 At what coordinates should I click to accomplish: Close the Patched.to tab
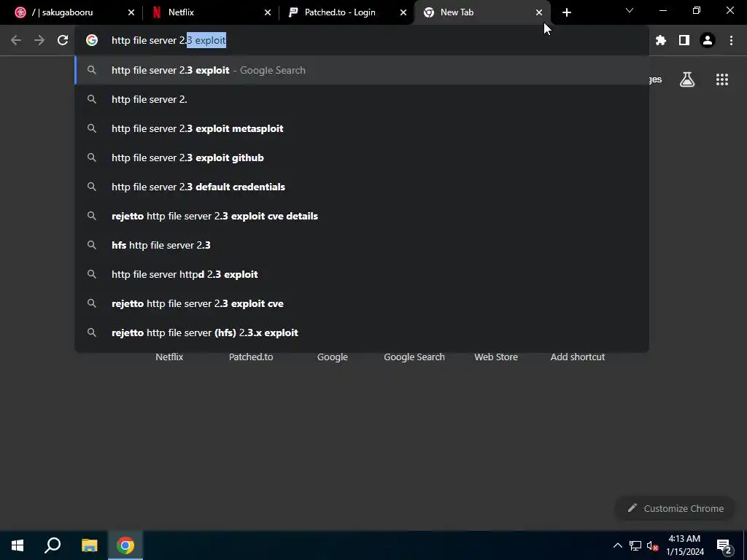click(x=403, y=12)
